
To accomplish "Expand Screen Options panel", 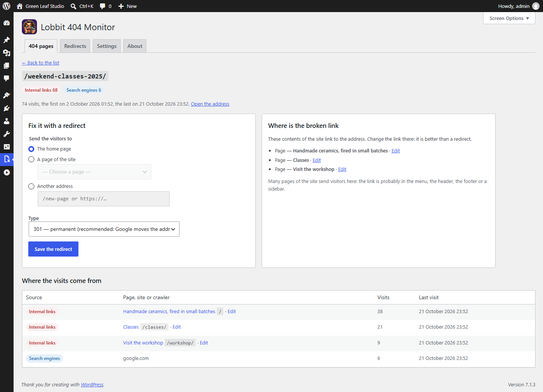I will [509, 18].
